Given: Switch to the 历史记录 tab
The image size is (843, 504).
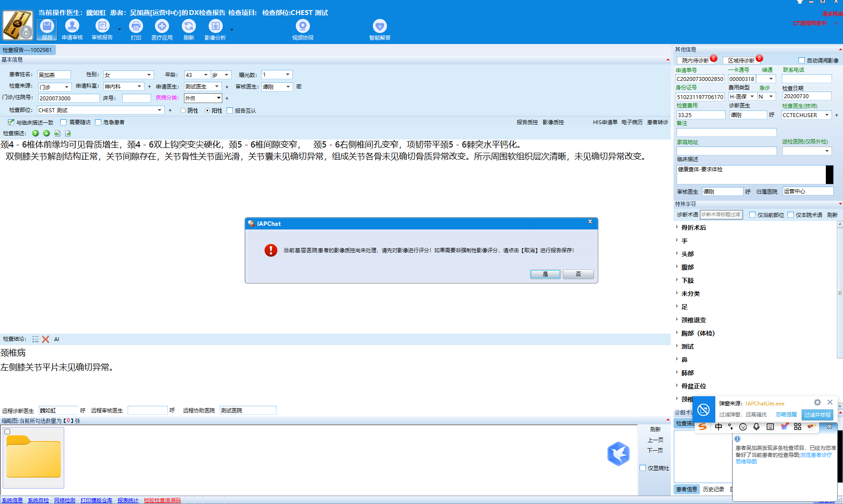Looking at the screenshot, I should tap(713, 489).
